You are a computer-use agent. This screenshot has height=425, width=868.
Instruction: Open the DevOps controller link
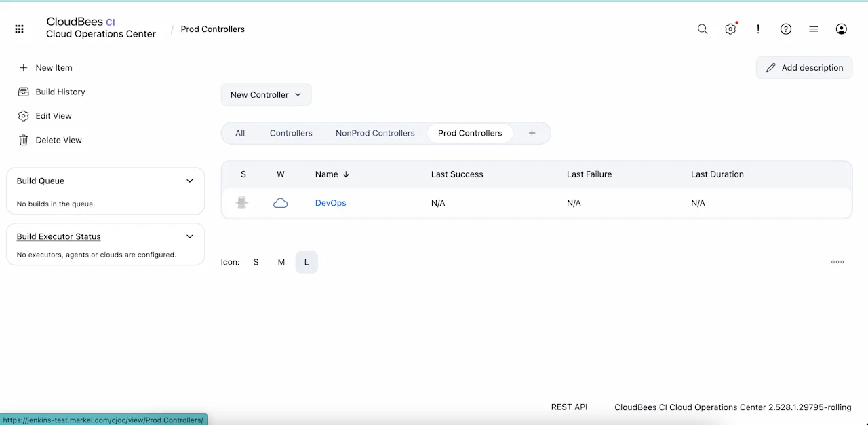330,202
